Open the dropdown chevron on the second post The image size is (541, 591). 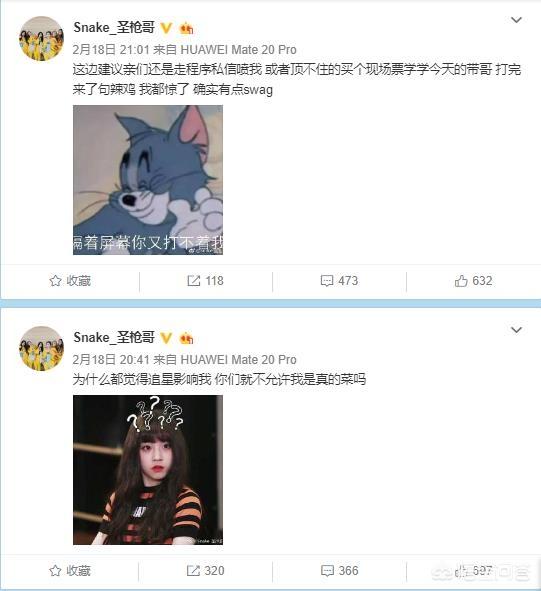point(516,330)
